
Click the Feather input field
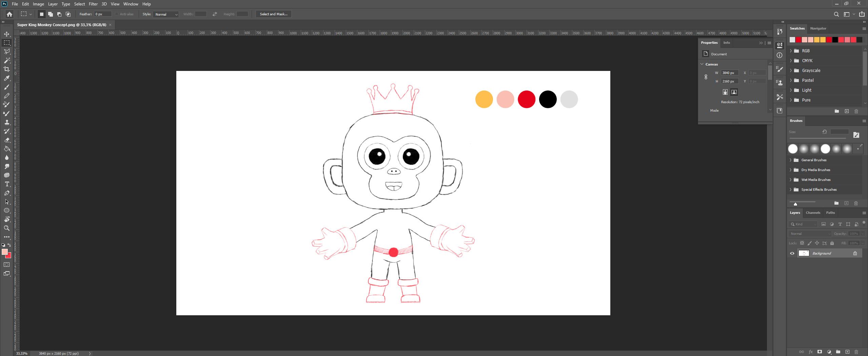pos(103,14)
